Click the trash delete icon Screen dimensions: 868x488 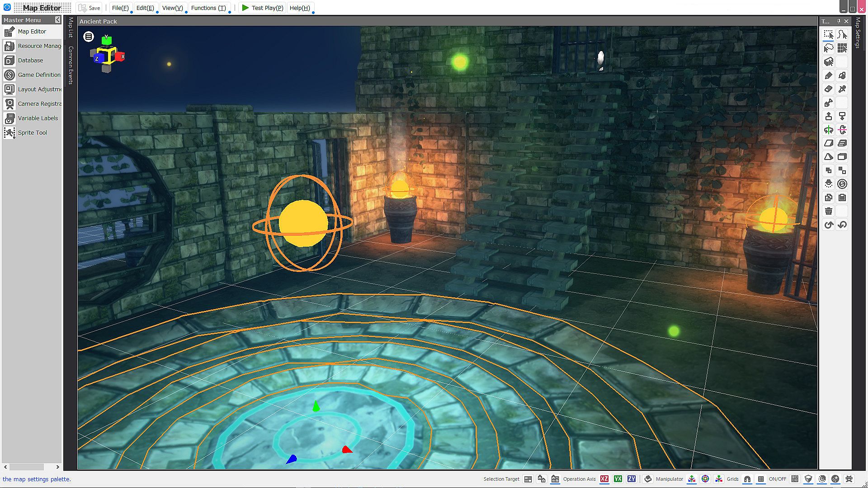[x=828, y=211]
